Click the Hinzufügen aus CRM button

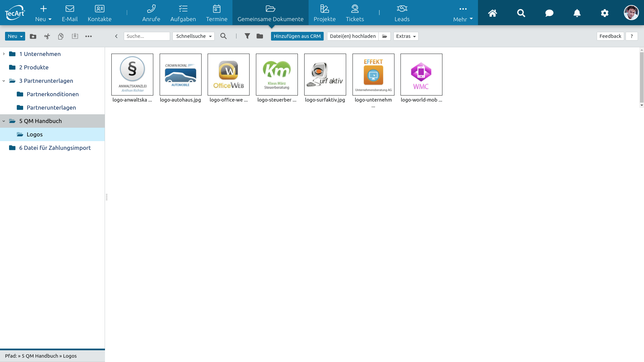tap(297, 36)
